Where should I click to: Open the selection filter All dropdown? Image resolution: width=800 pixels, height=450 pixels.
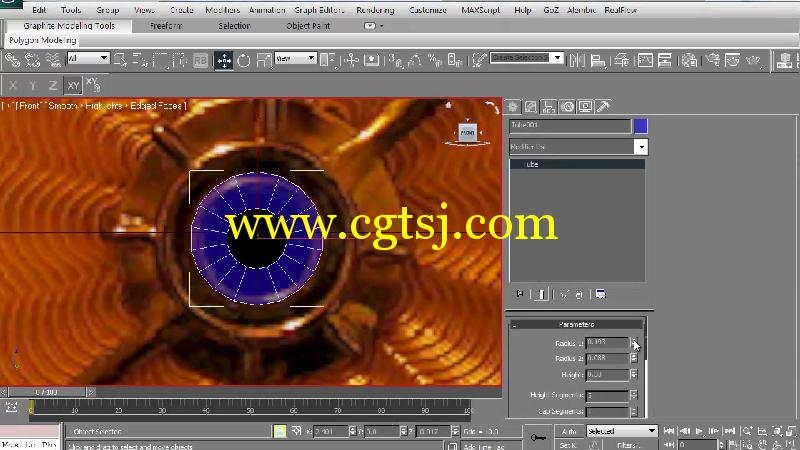click(88, 58)
